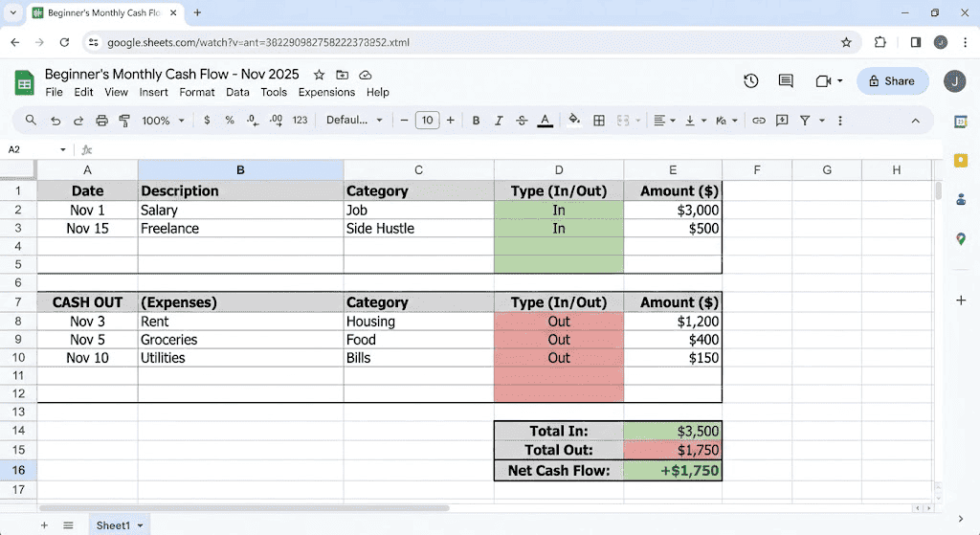Click the Net Cash Flow value cell
The image size is (980, 535).
point(673,471)
